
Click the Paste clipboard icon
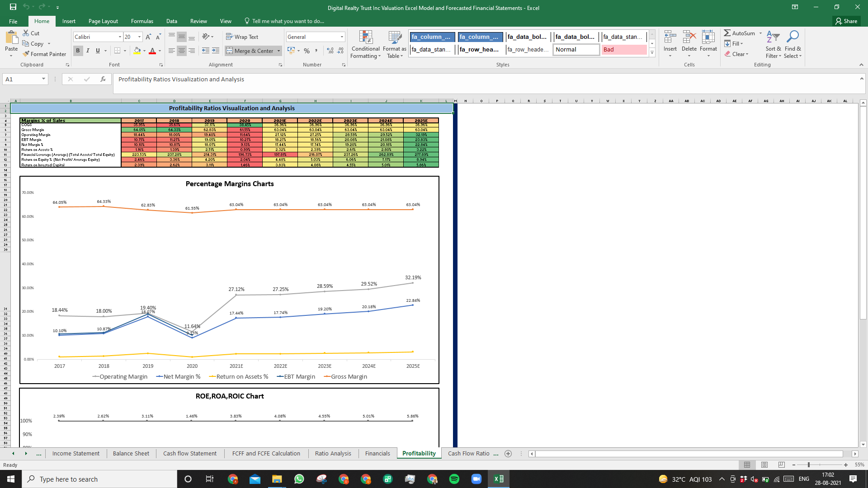coord(11,38)
